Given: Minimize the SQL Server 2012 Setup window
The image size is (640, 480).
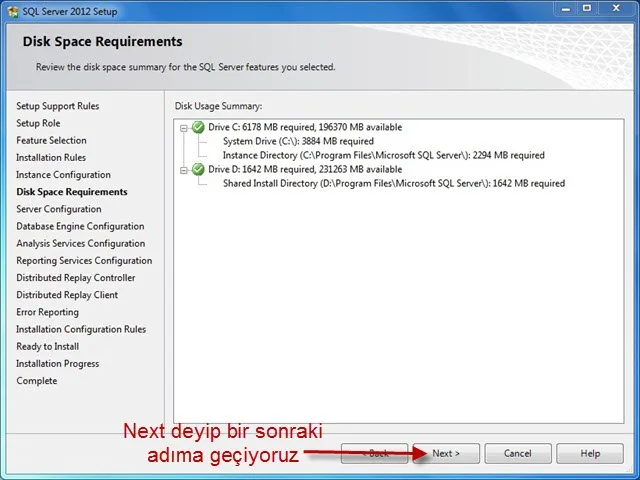Looking at the screenshot, I should [x=566, y=9].
